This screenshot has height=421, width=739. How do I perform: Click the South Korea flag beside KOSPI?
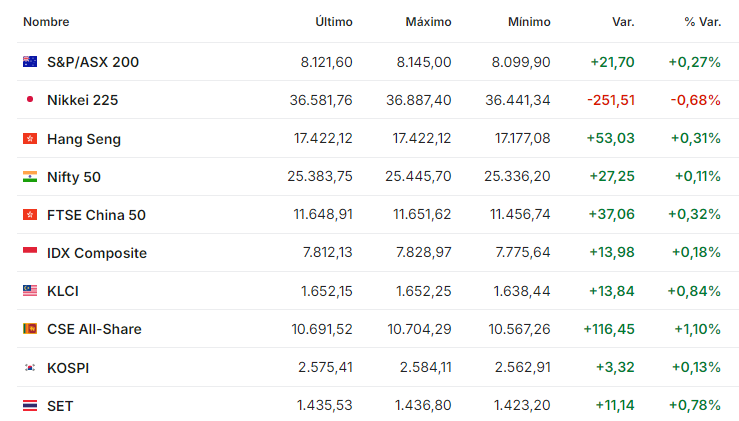(x=30, y=367)
